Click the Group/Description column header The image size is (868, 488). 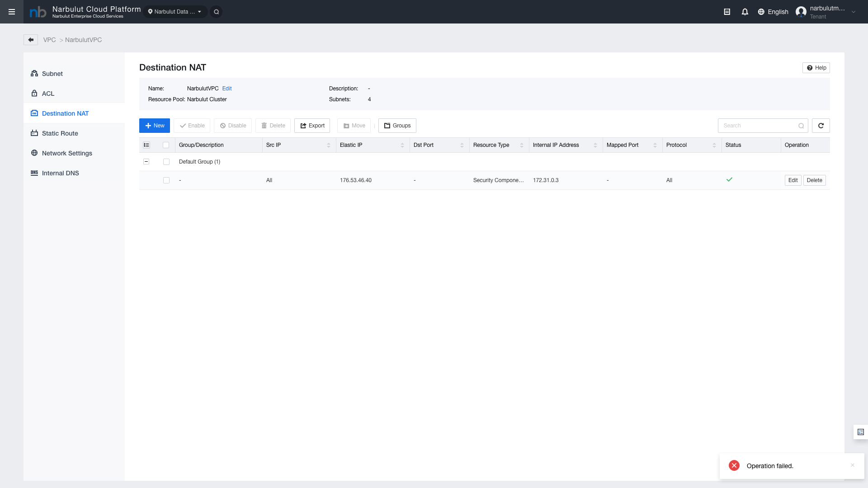[219, 145]
